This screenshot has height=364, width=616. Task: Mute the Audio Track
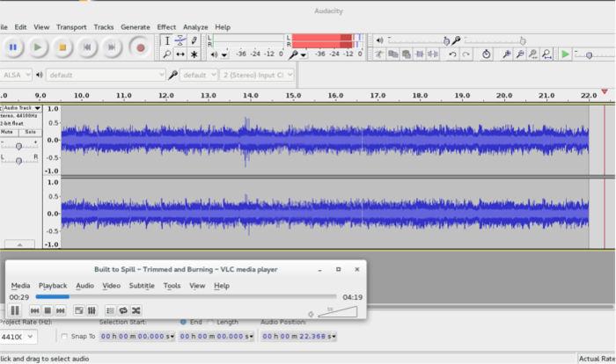tap(9, 133)
